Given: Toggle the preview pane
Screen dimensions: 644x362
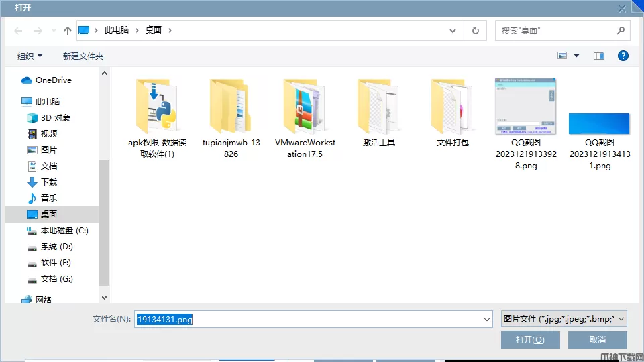Looking at the screenshot, I should pyautogui.click(x=599, y=56).
